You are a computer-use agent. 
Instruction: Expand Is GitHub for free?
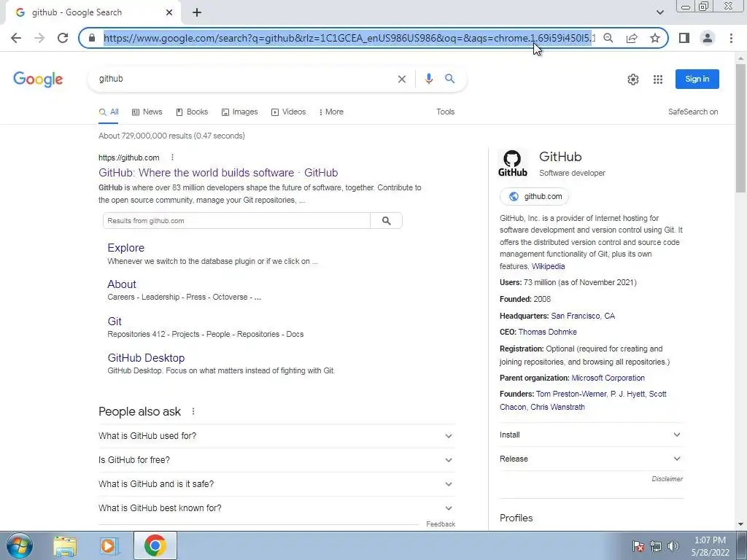(x=276, y=460)
